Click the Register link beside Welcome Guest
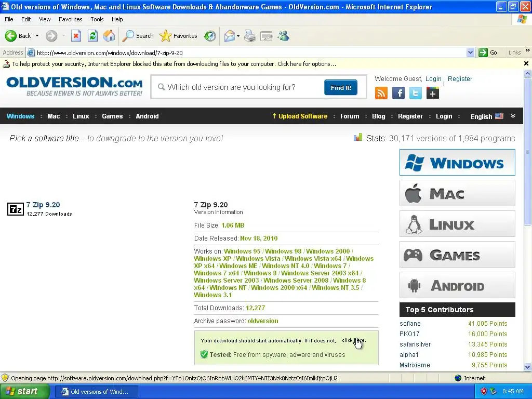 pyautogui.click(x=460, y=79)
